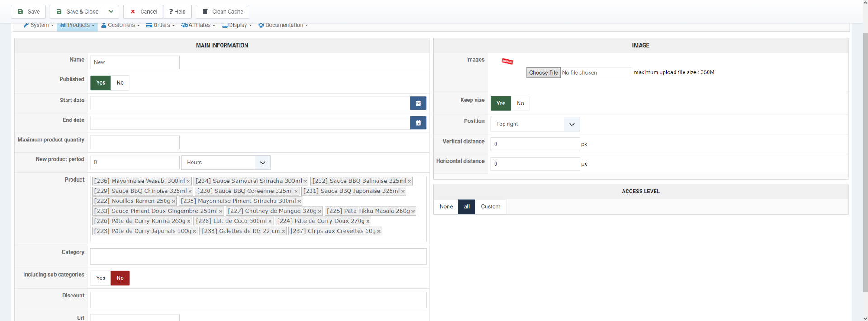Open the Hours period unit dropdown
The height and width of the screenshot is (321, 868).
pos(226,163)
